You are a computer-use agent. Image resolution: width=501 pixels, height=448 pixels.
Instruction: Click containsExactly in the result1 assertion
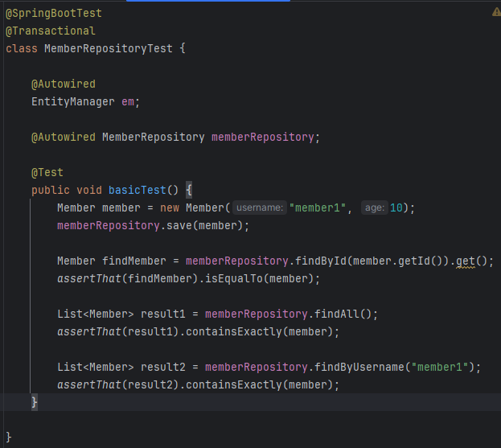[x=234, y=331]
